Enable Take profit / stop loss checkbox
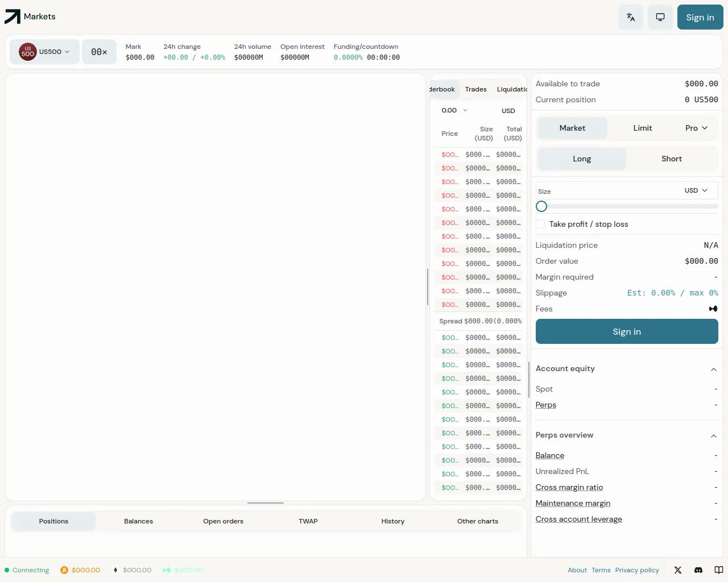The width and height of the screenshot is (728, 582). [541, 225]
